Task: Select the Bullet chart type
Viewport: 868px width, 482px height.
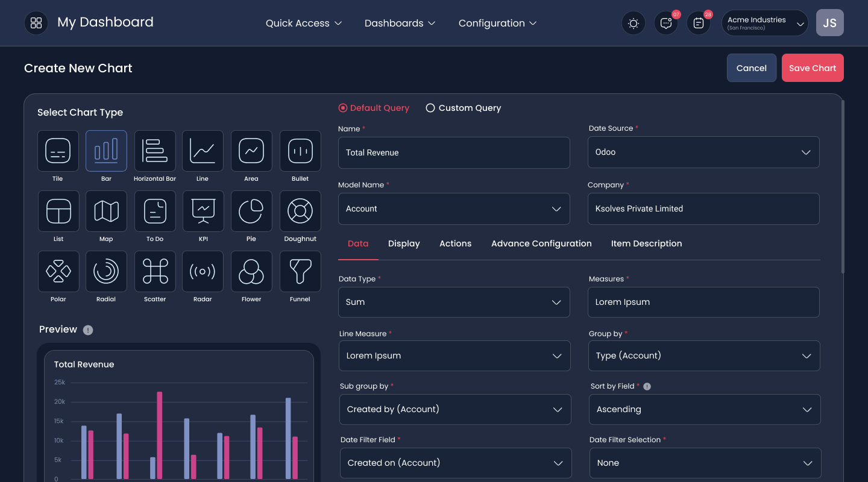Action: pyautogui.click(x=300, y=151)
